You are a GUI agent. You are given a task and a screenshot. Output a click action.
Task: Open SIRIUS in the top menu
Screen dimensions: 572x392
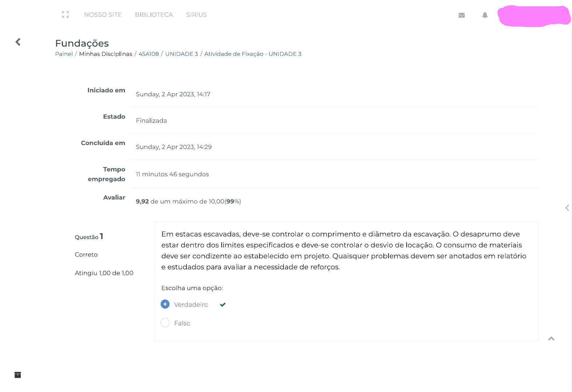coord(196,15)
